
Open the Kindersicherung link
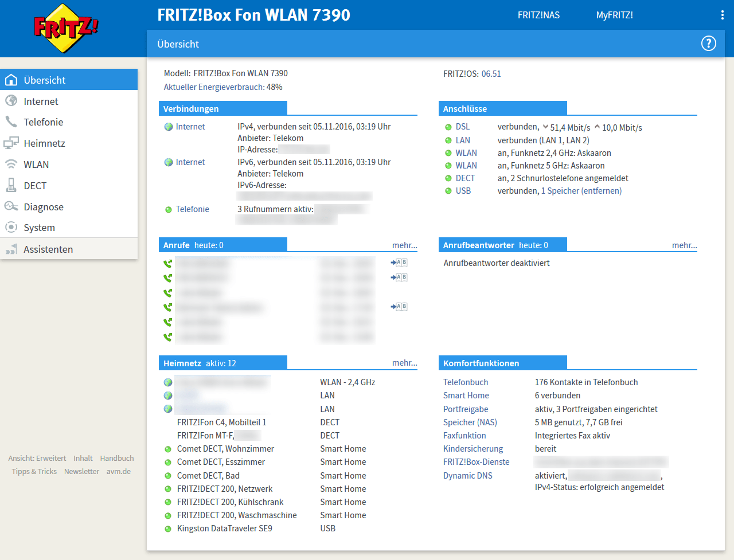(473, 449)
